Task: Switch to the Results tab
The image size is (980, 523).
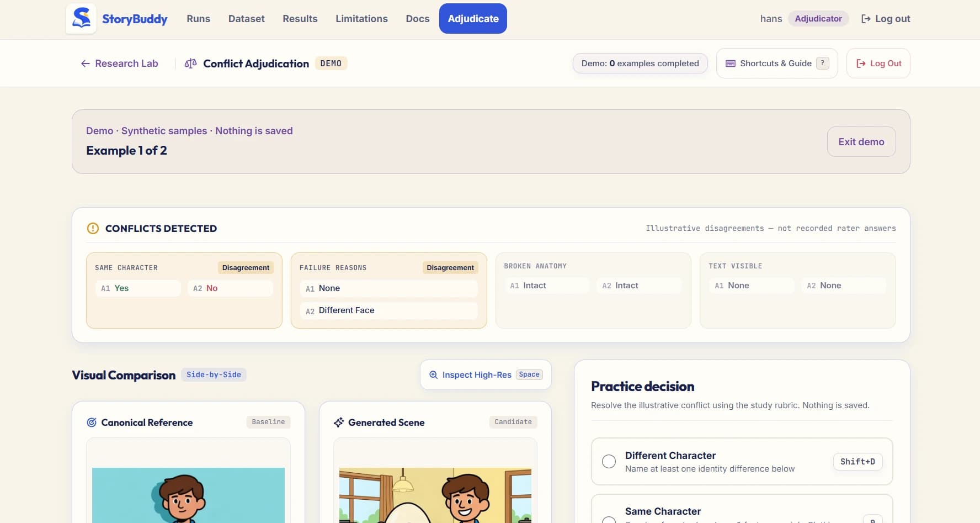Action: (300, 19)
